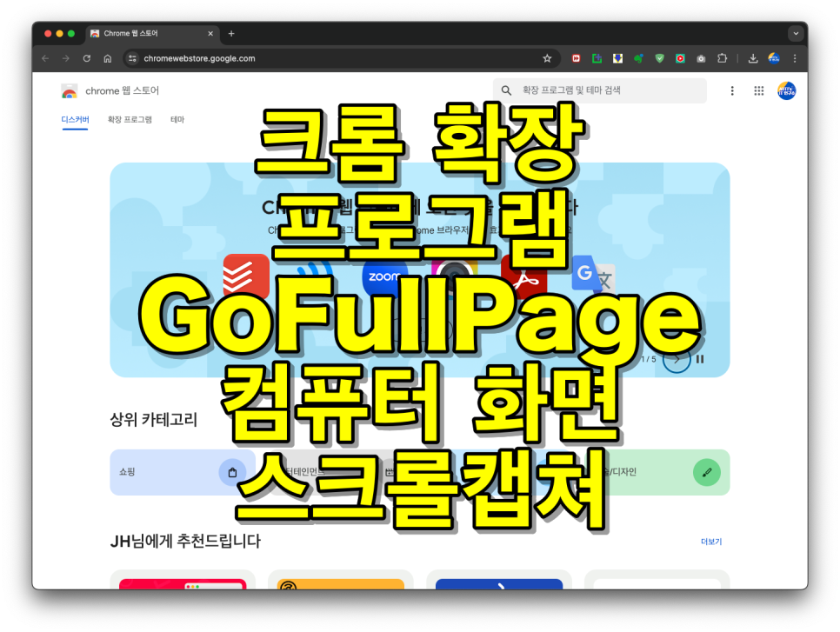Image resolution: width=840 pixels, height=632 pixels.
Task: Click the 'chrome 웹 스토어' title text
Action: pyautogui.click(x=122, y=91)
